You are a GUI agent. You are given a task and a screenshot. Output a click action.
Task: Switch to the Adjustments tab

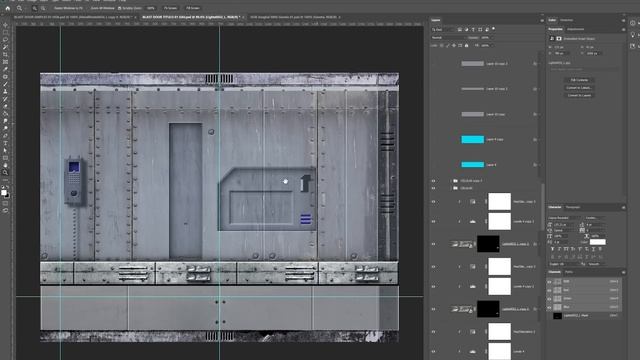point(576,29)
